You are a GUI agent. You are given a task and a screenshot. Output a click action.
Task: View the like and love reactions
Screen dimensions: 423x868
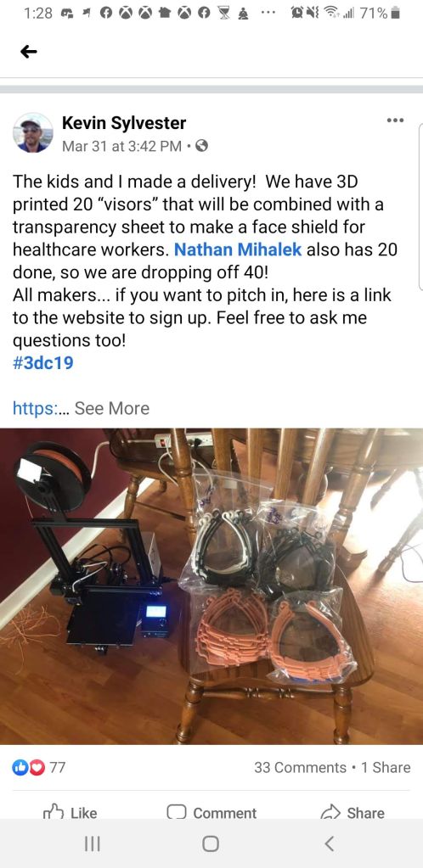tap(39, 767)
